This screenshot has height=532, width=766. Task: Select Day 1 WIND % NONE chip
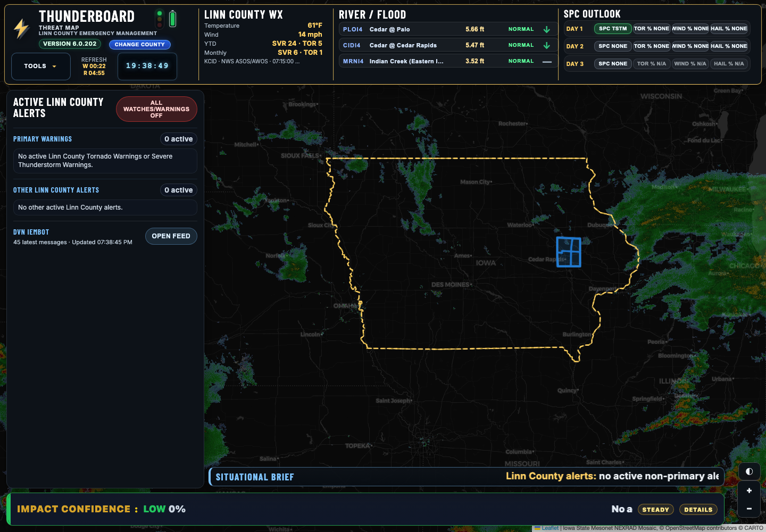pos(690,29)
